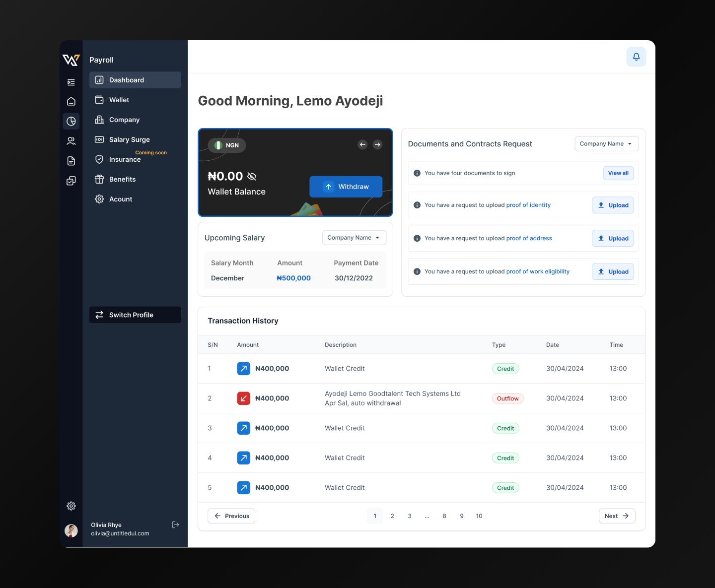Image resolution: width=715 pixels, height=588 pixels.
Task: Select page 1 in pagination
Action: coord(375,516)
